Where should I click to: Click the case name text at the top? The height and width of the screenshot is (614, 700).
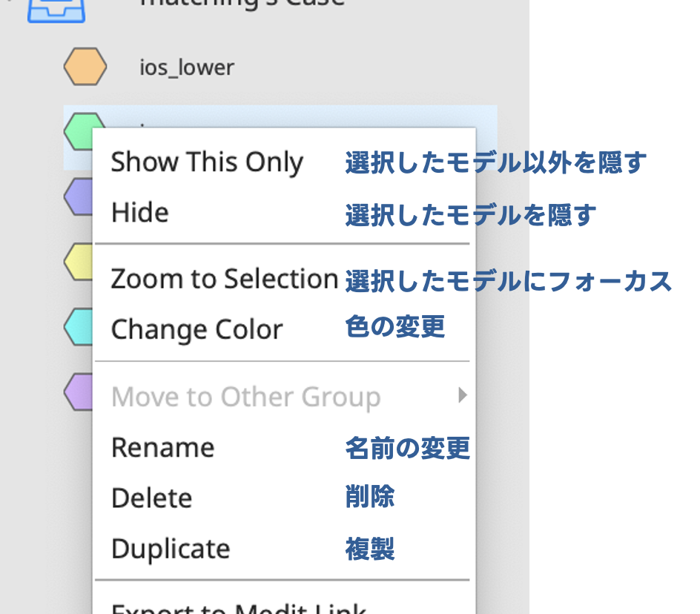click(x=242, y=4)
